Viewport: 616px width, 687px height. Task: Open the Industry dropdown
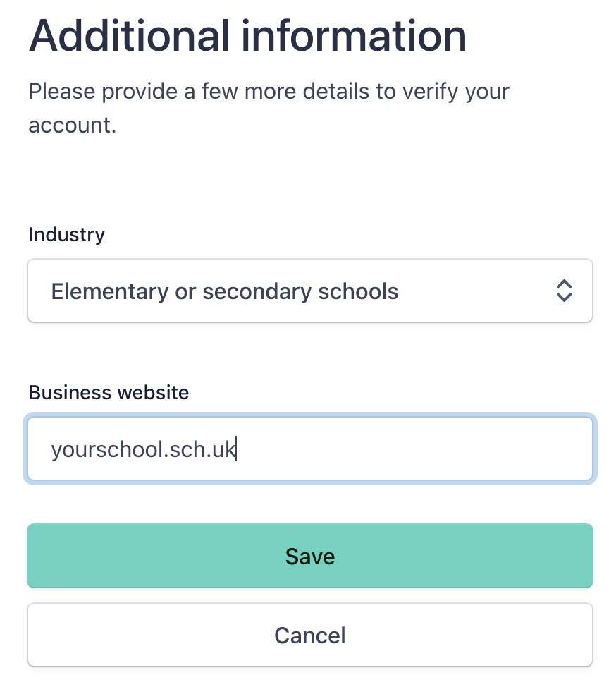click(310, 291)
